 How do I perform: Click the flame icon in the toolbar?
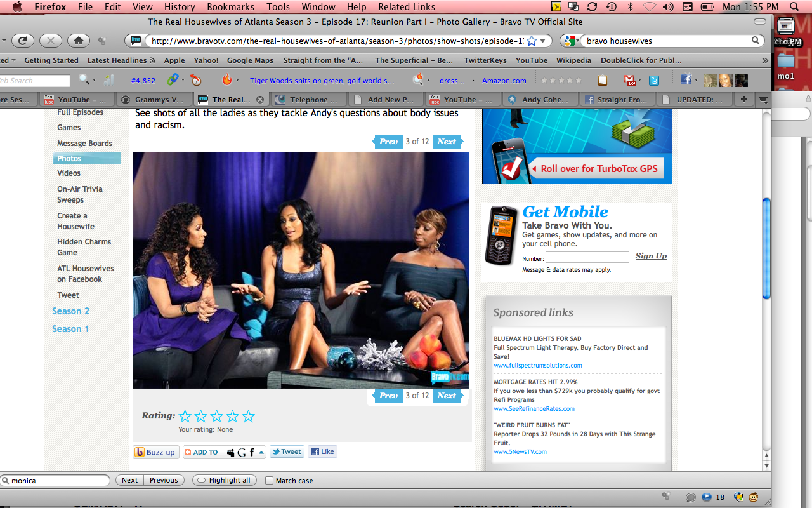coord(226,80)
